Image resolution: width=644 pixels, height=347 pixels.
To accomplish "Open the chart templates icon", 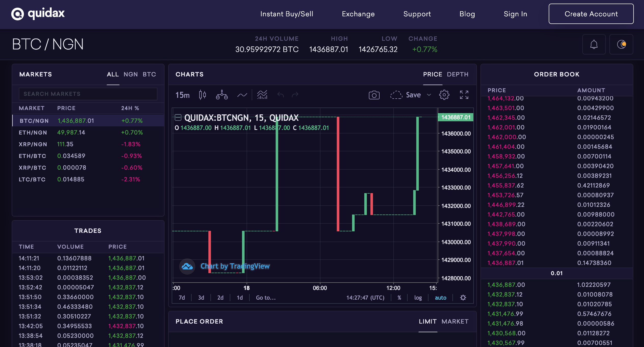I will click(262, 95).
